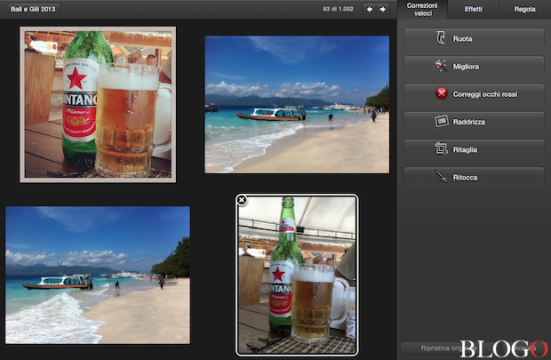Click the Ruota button label

462,39
